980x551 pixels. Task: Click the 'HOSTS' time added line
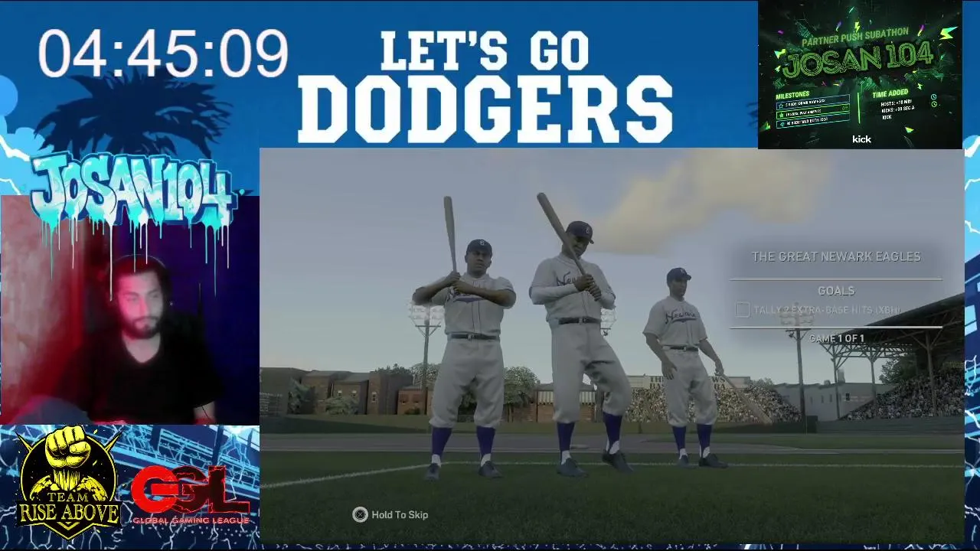[896, 103]
